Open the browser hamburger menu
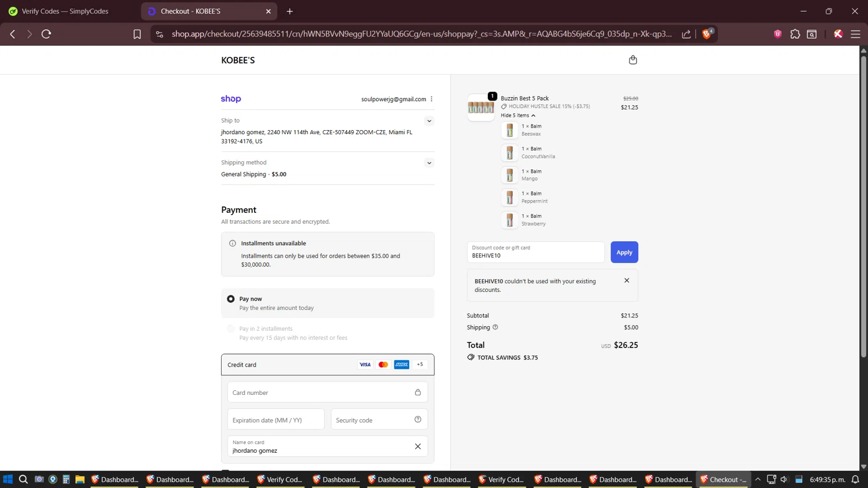Image resolution: width=868 pixels, height=488 pixels. 855,34
